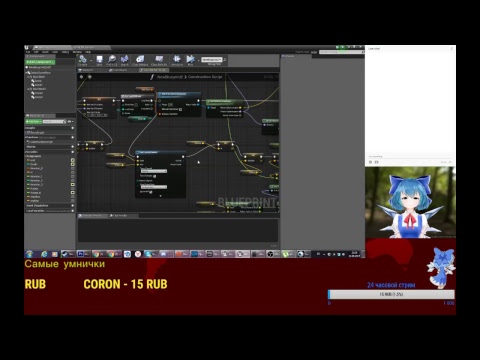The height and width of the screenshot is (360, 480).
Task: Toggle the Manual Attachment checkbox on the node
Action: [x=180, y=109]
